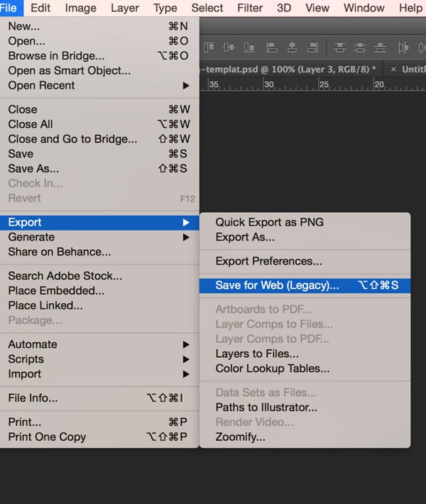Choose Close All
This screenshot has width=426, height=504.
pyautogui.click(x=99, y=124)
